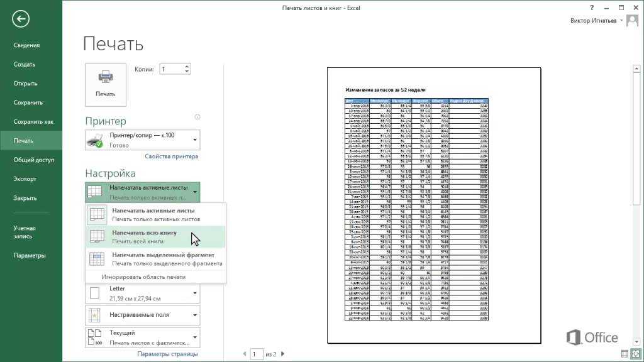The height and width of the screenshot is (362, 644).
Task: Go to previous preview page arrow
Action: click(x=245, y=354)
